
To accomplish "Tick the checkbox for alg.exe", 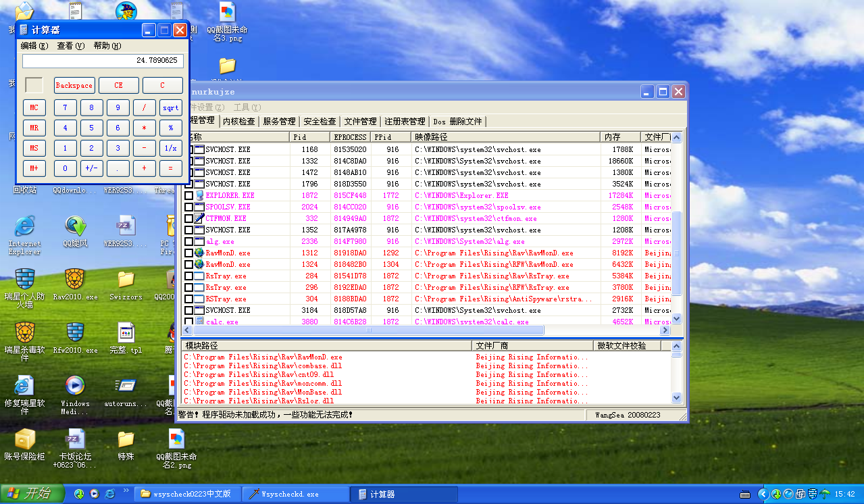I will 189,241.
